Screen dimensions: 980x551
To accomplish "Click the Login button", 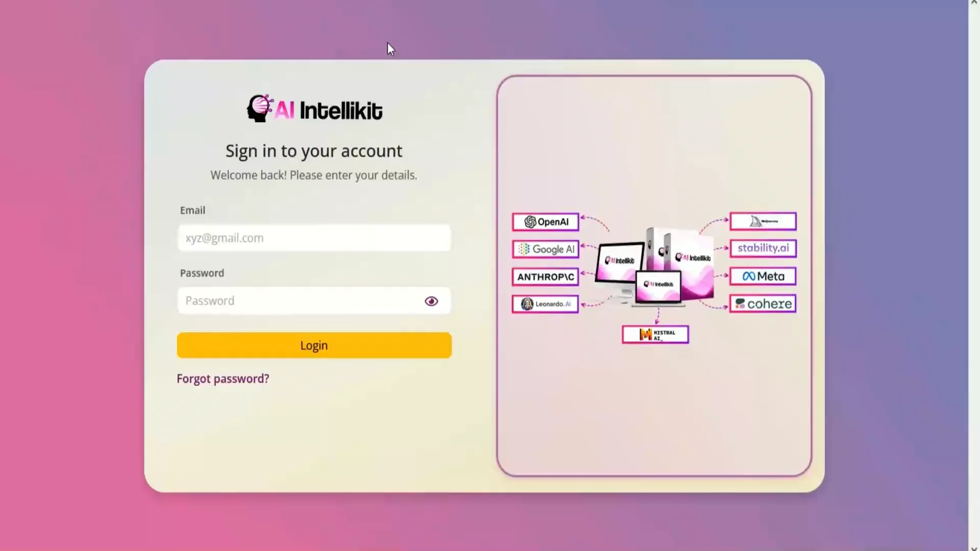I will click(x=313, y=345).
